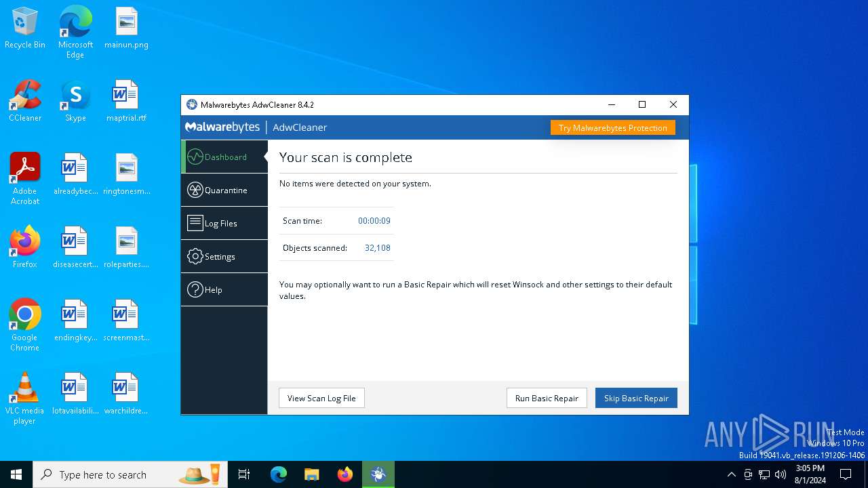
Task: Select maptrial.rtf document on desktop
Action: coord(126,101)
